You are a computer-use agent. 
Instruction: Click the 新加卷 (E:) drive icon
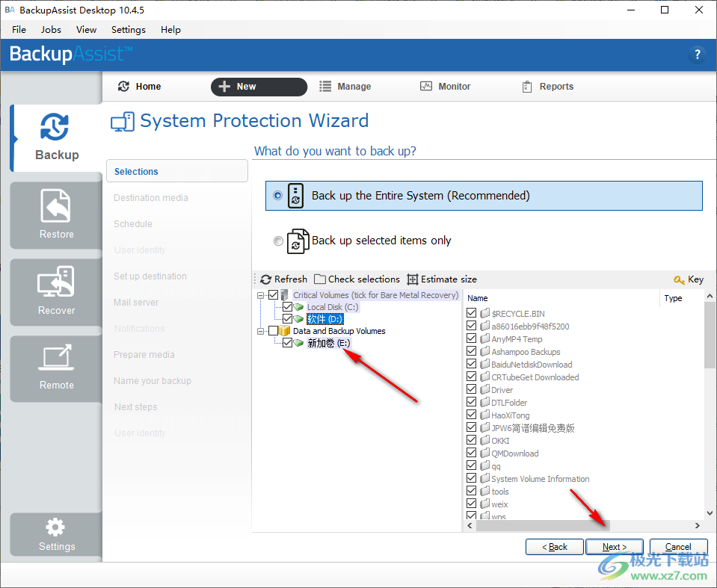coord(298,343)
